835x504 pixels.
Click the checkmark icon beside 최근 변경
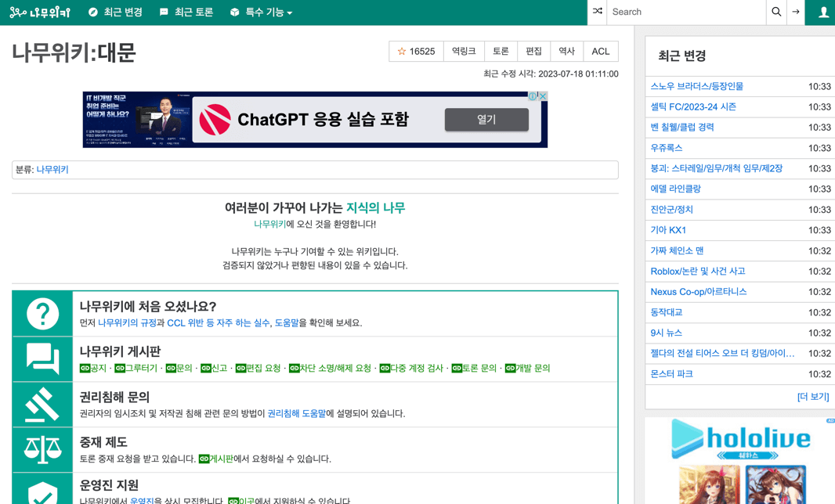click(92, 12)
